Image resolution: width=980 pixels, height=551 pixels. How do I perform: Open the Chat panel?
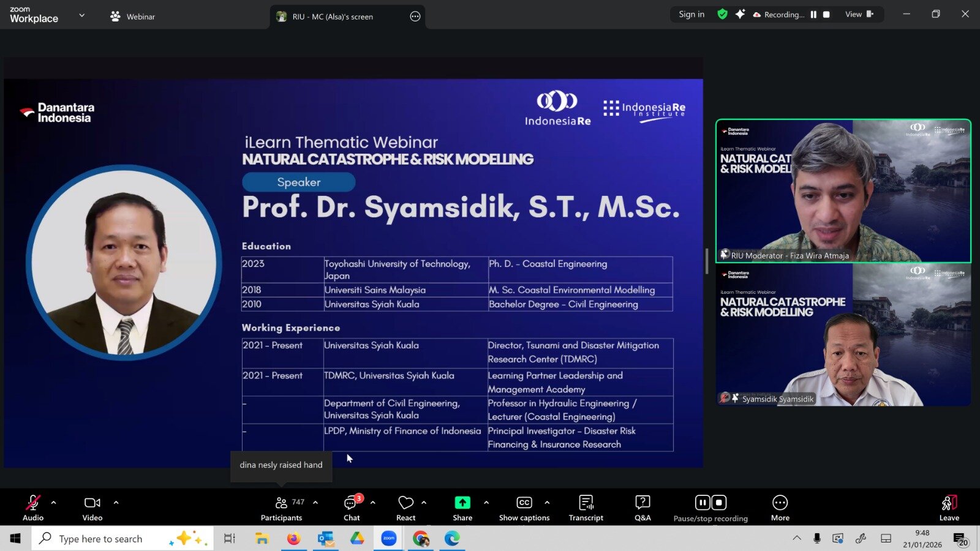pos(352,508)
